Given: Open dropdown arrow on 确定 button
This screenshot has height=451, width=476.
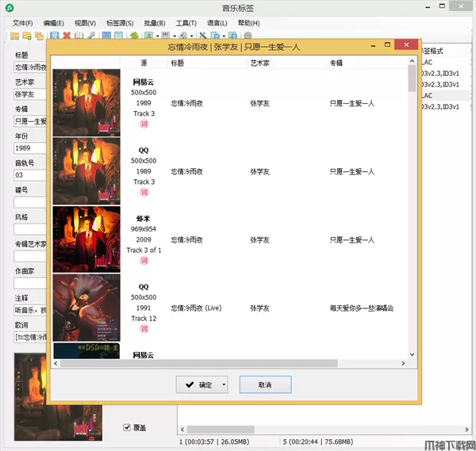Looking at the screenshot, I should (224, 384).
